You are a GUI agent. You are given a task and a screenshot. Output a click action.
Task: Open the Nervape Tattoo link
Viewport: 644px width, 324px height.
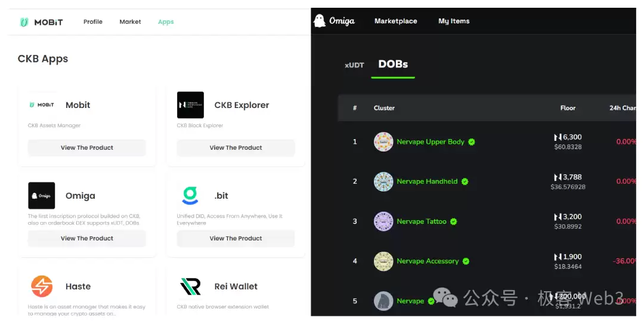pyautogui.click(x=422, y=221)
